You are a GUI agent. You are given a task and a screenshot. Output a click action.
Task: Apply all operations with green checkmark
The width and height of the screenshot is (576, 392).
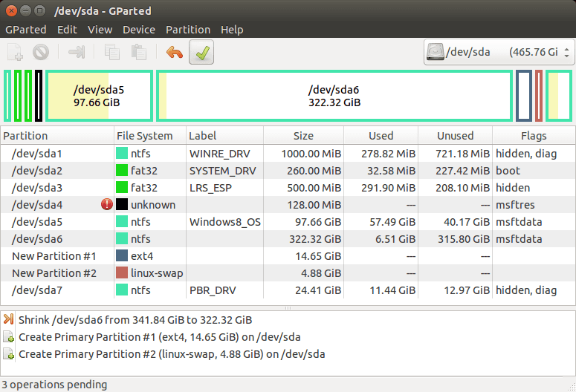pyautogui.click(x=201, y=52)
